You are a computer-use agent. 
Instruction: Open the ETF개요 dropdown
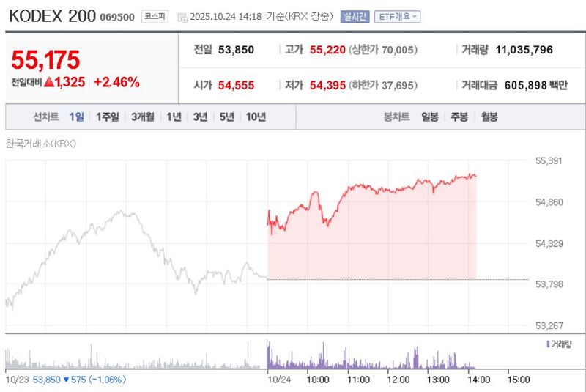click(397, 16)
